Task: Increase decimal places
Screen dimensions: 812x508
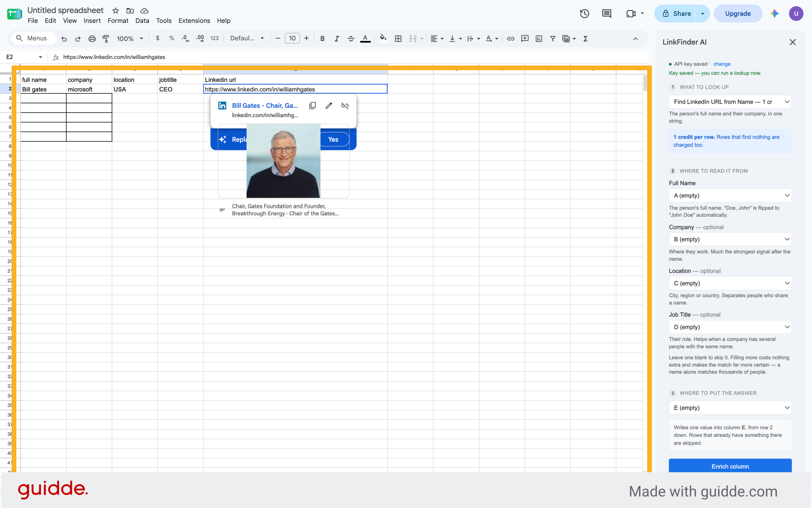Action: pos(200,39)
